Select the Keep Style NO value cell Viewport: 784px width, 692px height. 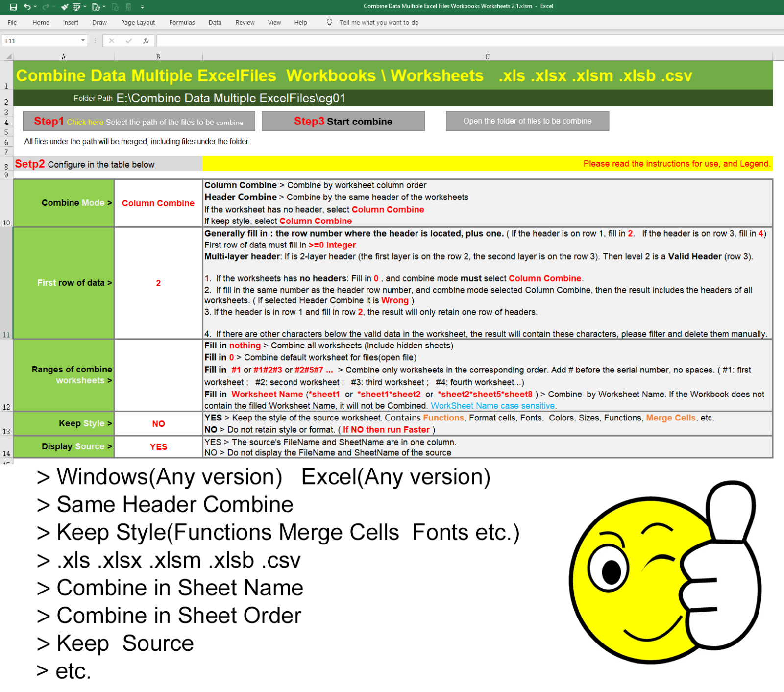tap(158, 424)
